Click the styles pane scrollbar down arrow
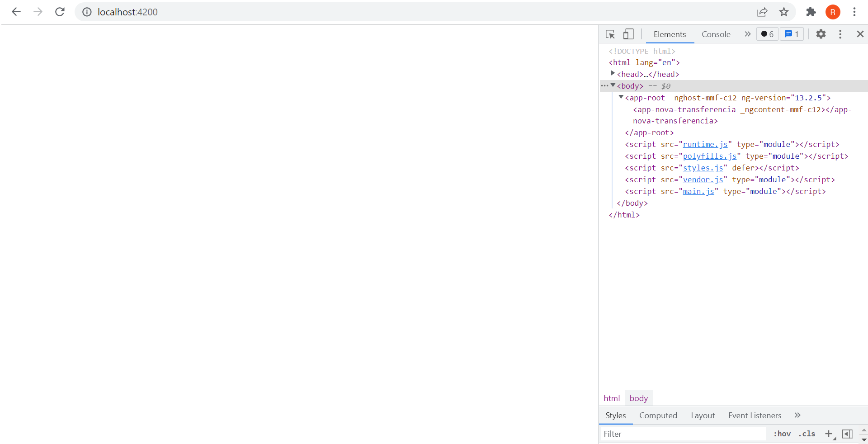This screenshot has width=868, height=444. 864,439
